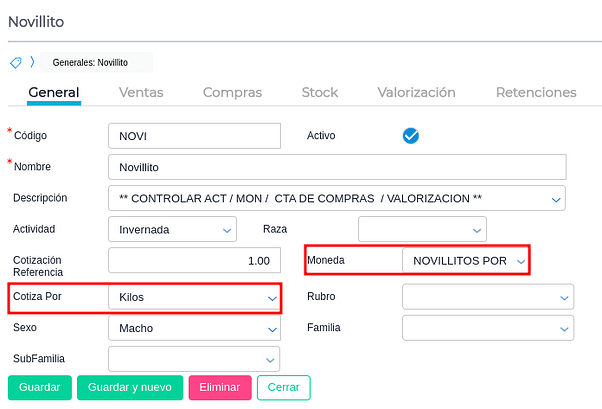Click the breadcrumb chevron arrow
This screenshot has width=602, height=409.
(30, 62)
